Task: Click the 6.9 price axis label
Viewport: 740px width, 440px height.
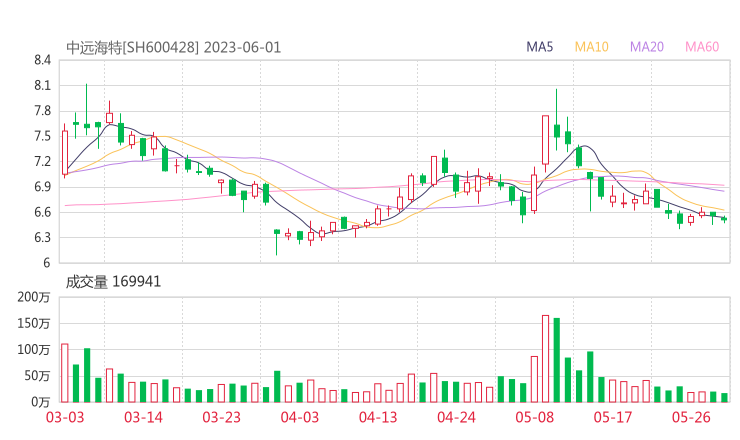Action: point(42,187)
